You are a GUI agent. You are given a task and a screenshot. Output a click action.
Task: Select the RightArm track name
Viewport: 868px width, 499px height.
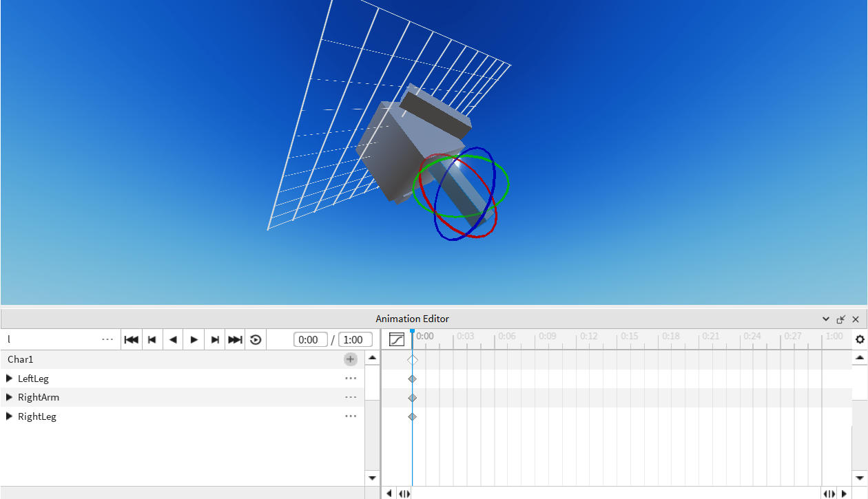pos(39,397)
